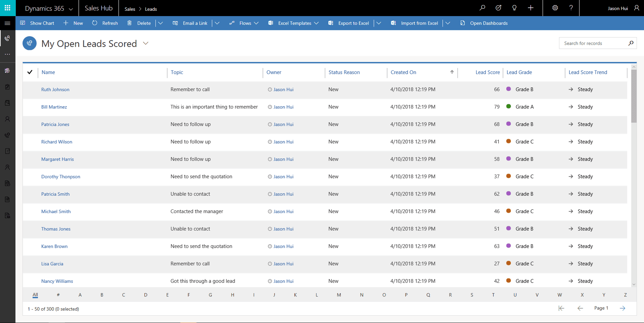Expand the Dynamics 365 dropdown chevron
Screen dimensions: 644x323
(71, 9)
